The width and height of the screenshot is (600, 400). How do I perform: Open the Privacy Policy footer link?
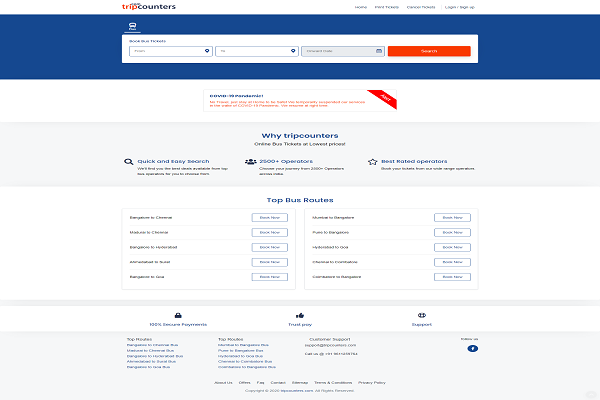point(371,382)
